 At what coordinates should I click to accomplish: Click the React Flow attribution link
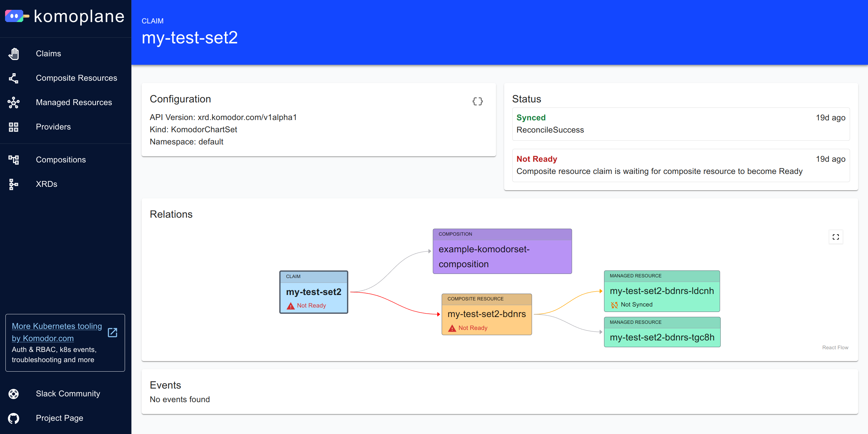point(835,348)
